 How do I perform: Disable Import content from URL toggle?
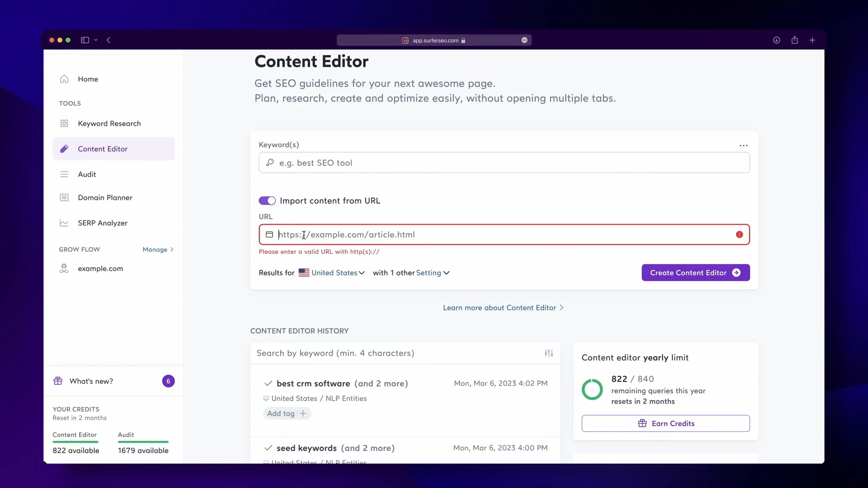pyautogui.click(x=267, y=201)
